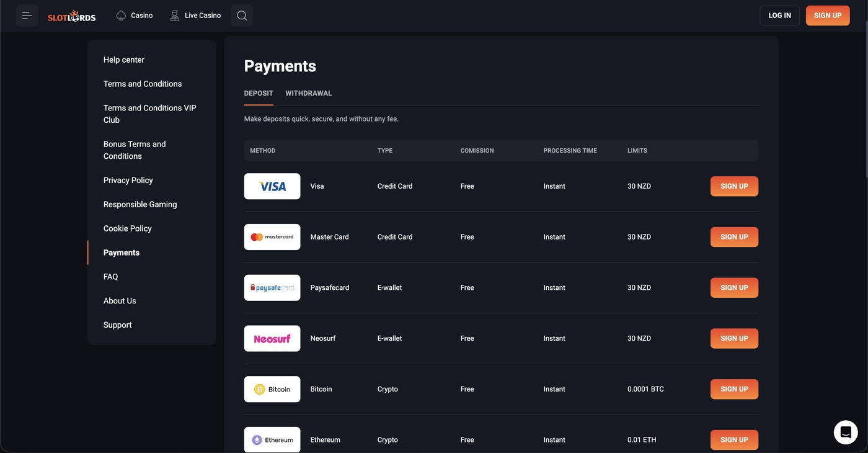Click the Ethereum method name
The width and height of the screenshot is (868, 453).
click(325, 440)
